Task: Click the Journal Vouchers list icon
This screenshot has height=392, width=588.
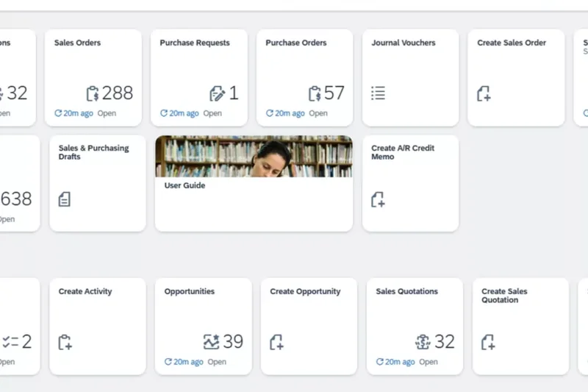Action: [378, 93]
